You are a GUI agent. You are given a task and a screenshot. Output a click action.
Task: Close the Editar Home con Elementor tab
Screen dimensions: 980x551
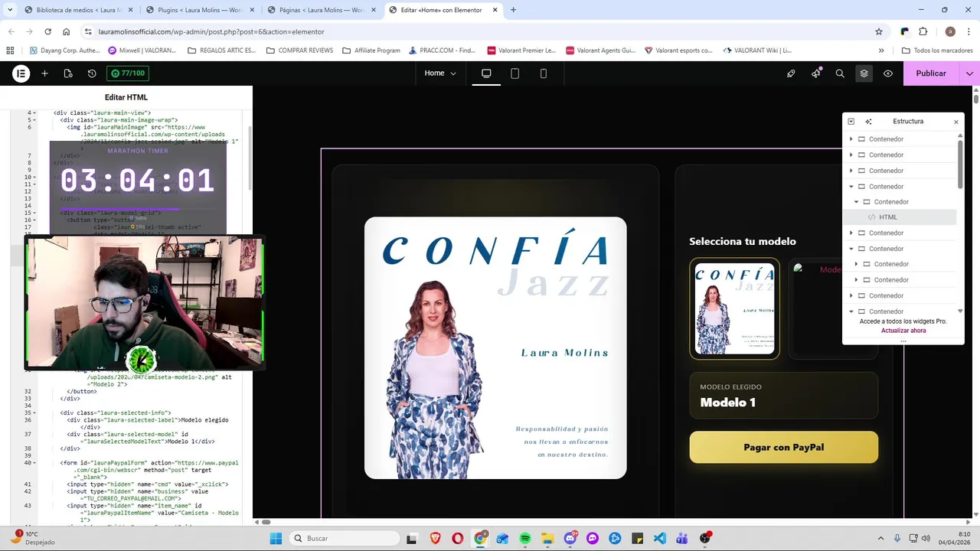[495, 10]
